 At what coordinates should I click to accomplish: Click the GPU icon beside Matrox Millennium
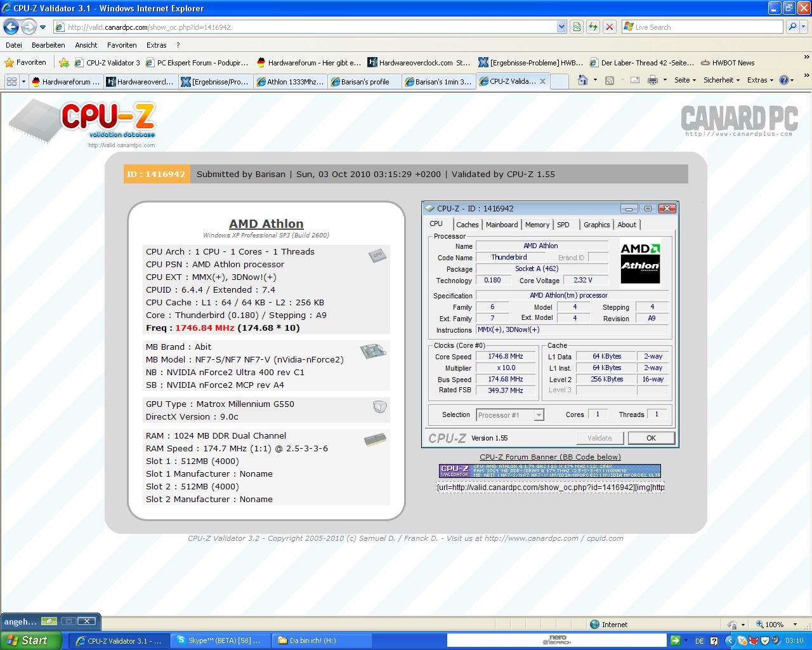pos(379,407)
